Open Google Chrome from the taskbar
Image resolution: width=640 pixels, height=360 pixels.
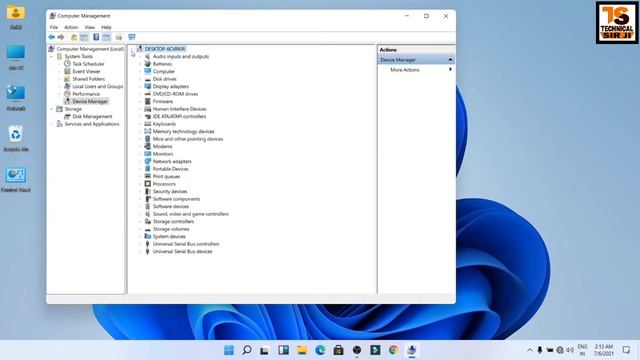[x=393, y=350]
